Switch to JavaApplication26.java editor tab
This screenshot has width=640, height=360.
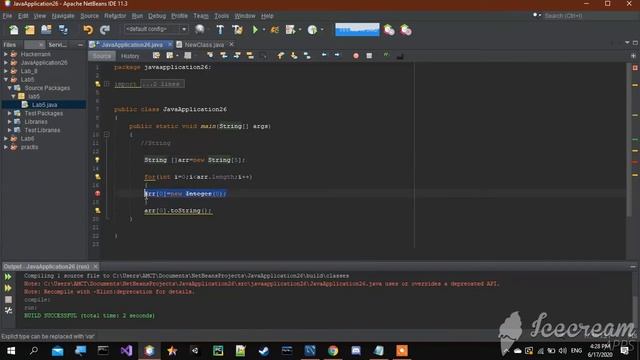(x=132, y=44)
